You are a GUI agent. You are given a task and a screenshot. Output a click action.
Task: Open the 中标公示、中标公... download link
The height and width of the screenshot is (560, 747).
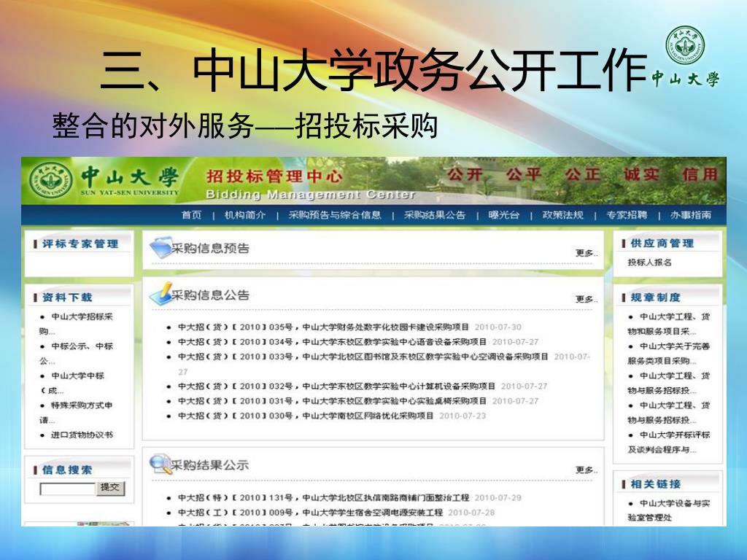(x=76, y=354)
